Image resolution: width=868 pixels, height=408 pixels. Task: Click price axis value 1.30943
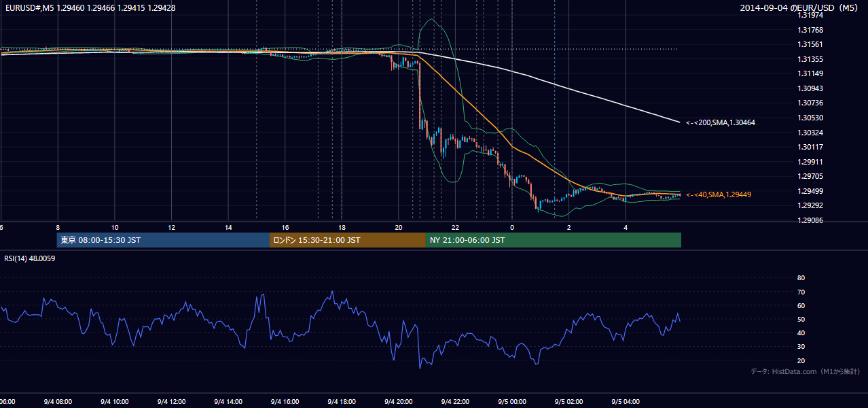pyautogui.click(x=810, y=88)
